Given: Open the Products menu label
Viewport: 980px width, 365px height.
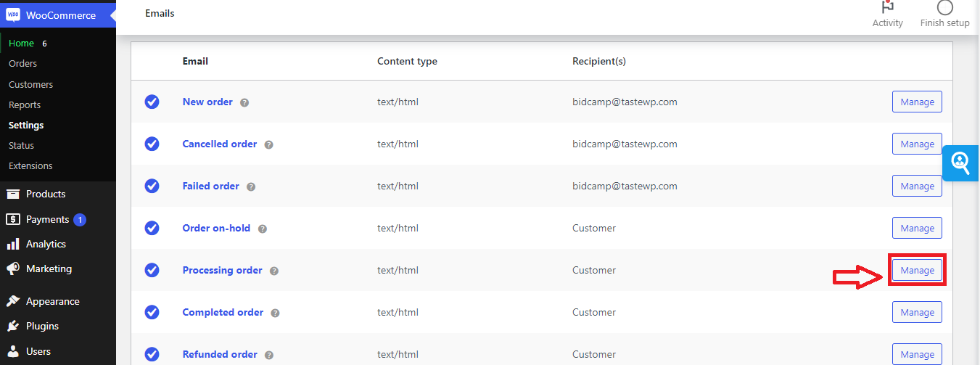Looking at the screenshot, I should coord(46,194).
